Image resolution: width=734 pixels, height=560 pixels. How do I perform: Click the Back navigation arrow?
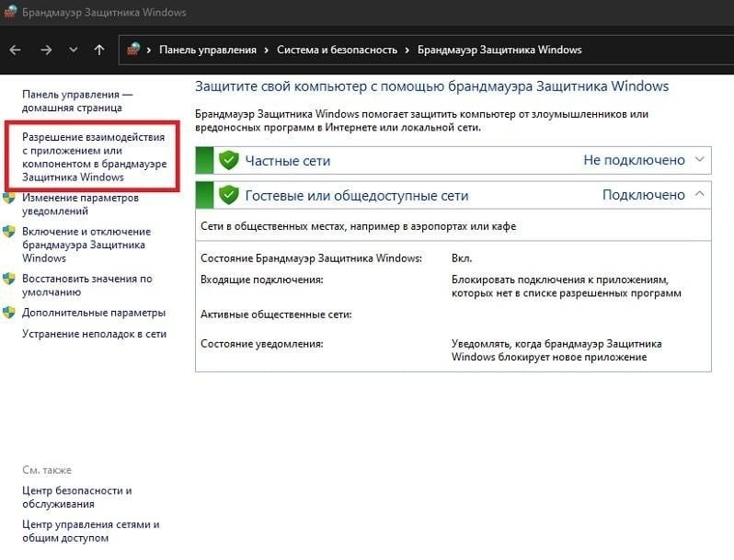tap(15, 50)
